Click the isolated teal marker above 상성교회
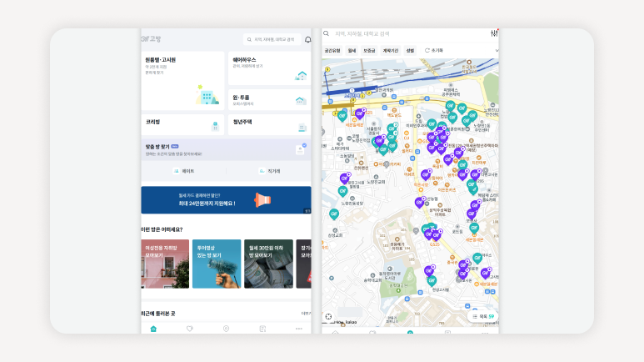The height and width of the screenshot is (362, 644). pos(334,214)
